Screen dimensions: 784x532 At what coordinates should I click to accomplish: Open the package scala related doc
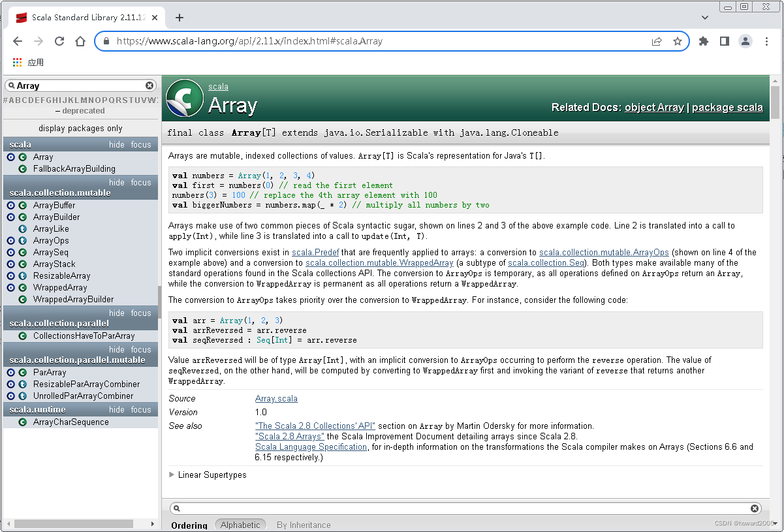[x=727, y=108]
